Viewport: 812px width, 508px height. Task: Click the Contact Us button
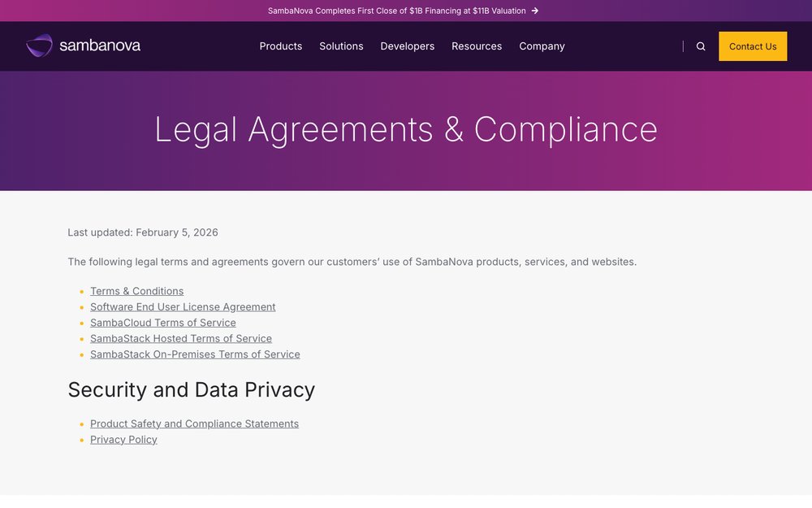pyautogui.click(x=753, y=46)
